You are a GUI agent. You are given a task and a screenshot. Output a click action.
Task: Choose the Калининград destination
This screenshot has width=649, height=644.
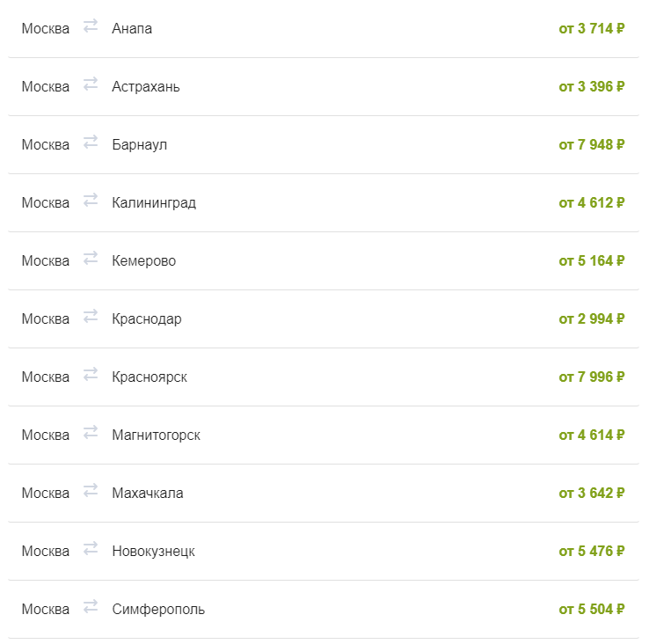click(x=154, y=203)
